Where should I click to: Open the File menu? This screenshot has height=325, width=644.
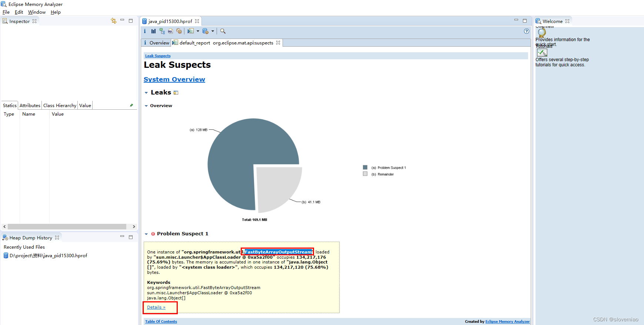pyautogui.click(x=6, y=12)
